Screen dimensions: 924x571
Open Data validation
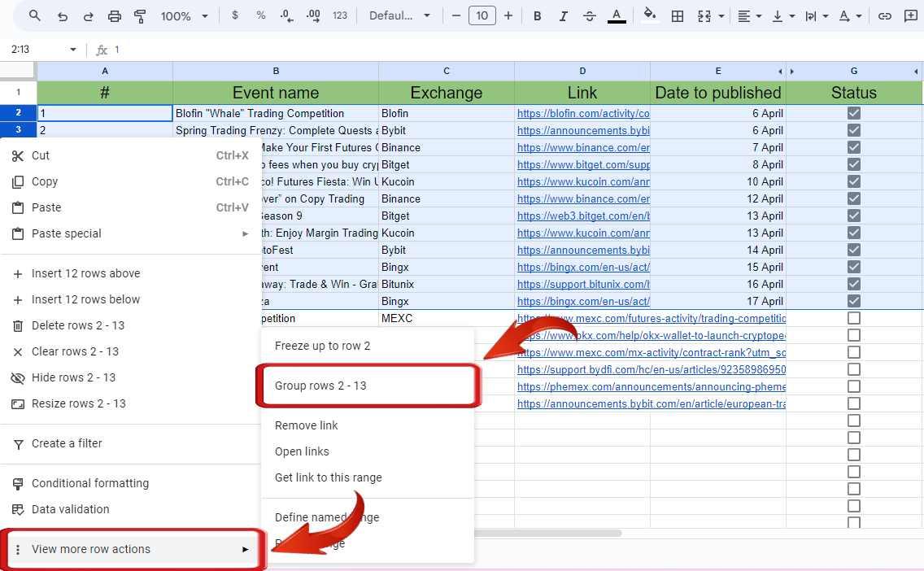point(129,509)
